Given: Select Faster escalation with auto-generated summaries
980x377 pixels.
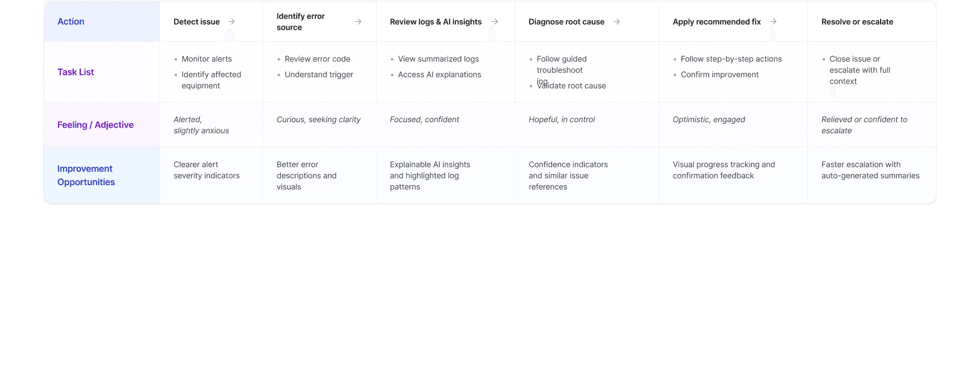Looking at the screenshot, I should pos(870,170).
